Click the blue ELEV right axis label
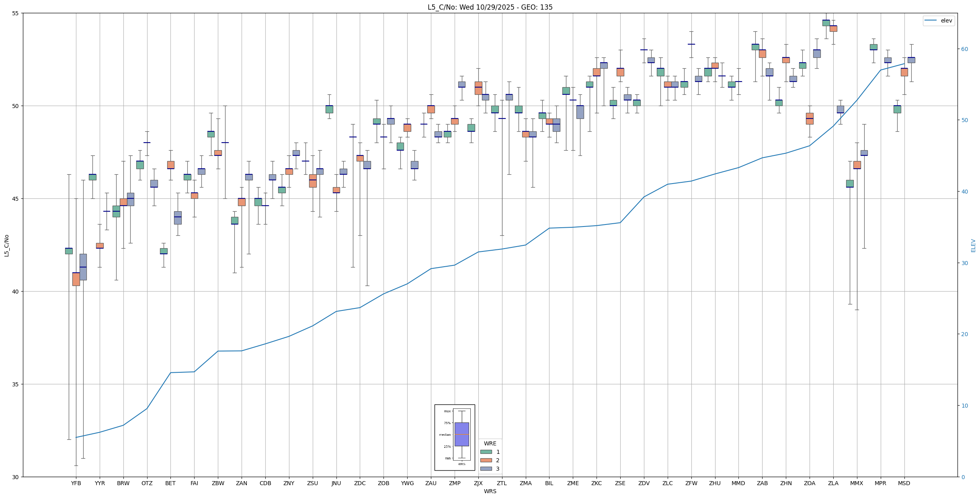Image resolution: width=980 pixels, height=498 pixels. coord(973,245)
